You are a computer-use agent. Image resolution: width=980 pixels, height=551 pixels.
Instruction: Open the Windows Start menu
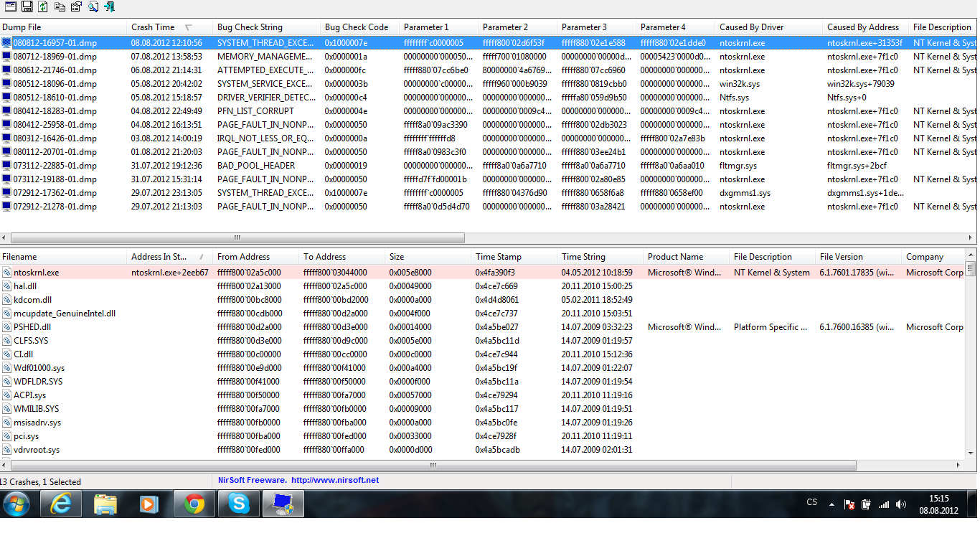point(16,504)
